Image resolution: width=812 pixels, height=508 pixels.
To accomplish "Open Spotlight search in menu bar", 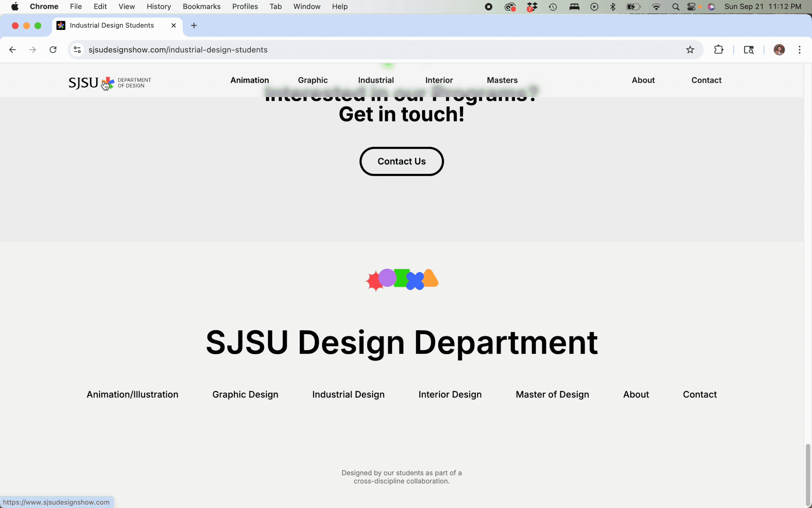I will point(675,7).
